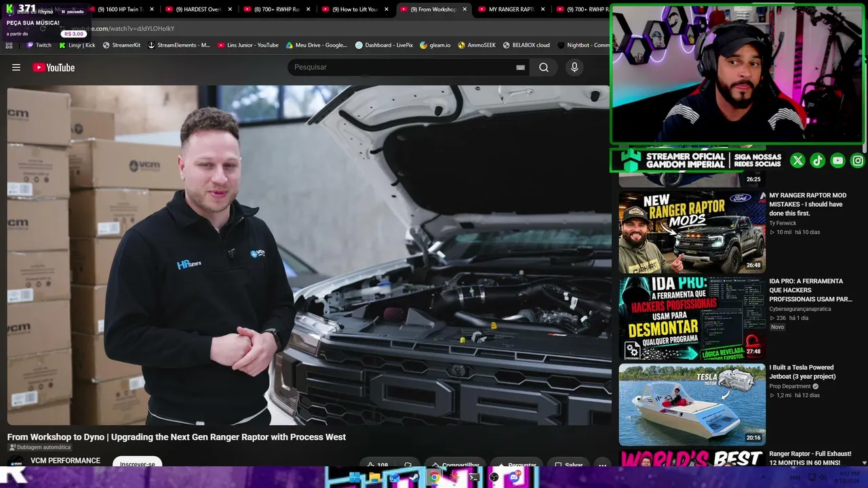Open the Ty Fenwick channel link
The height and width of the screenshot is (488, 868).
[783, 223]
